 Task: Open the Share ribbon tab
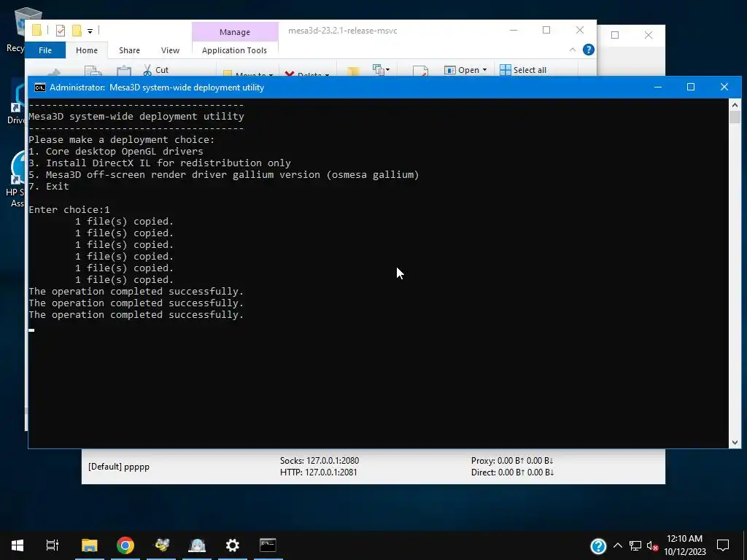pos(130,50)
